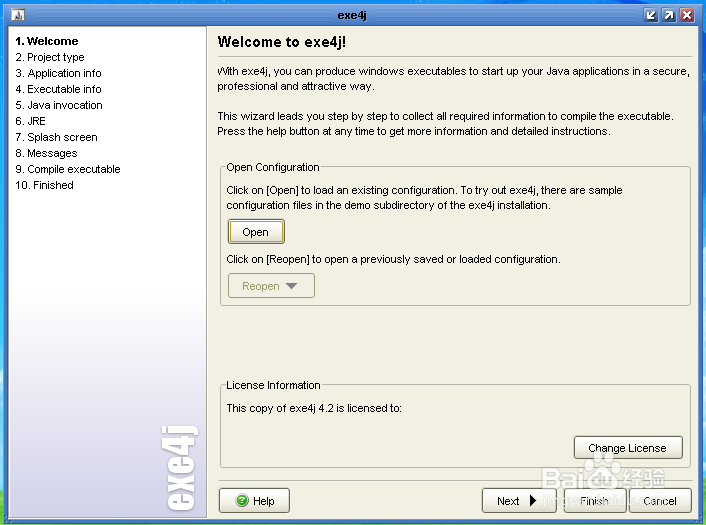The image size is (706, 525).
Task: Select step 4. Executable info
Action: 59,89
